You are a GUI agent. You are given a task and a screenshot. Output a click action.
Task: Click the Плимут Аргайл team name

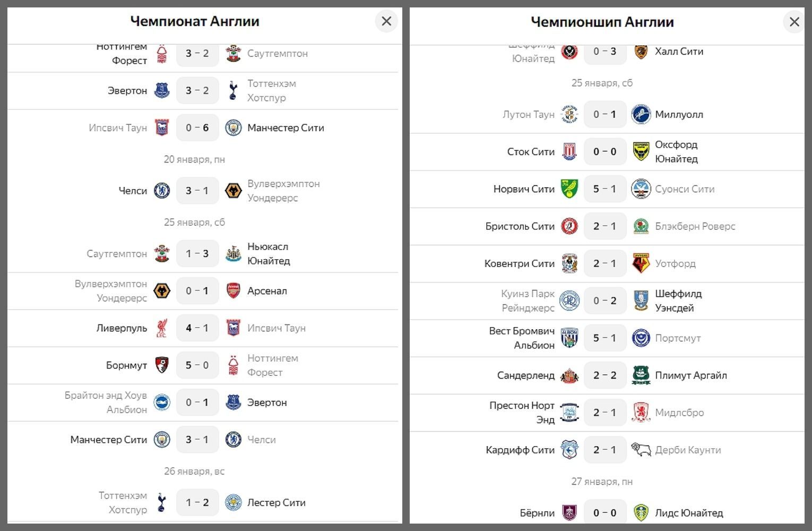[691, 375]
